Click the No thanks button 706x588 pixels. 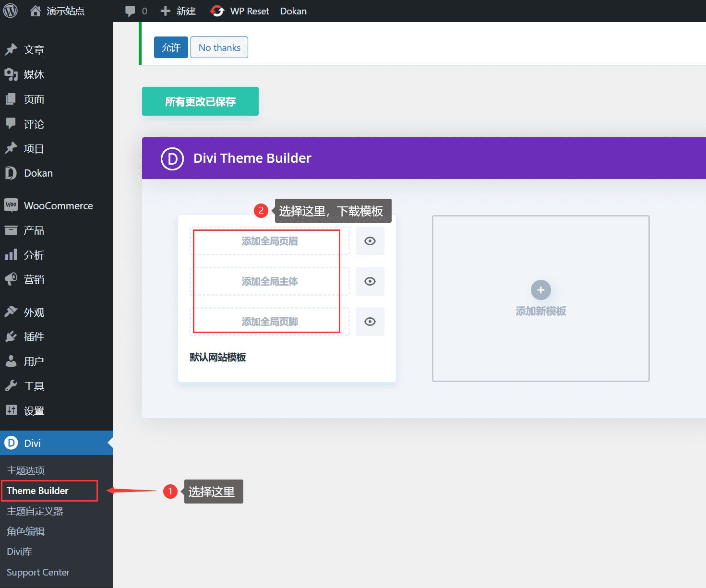pos(219,47)
